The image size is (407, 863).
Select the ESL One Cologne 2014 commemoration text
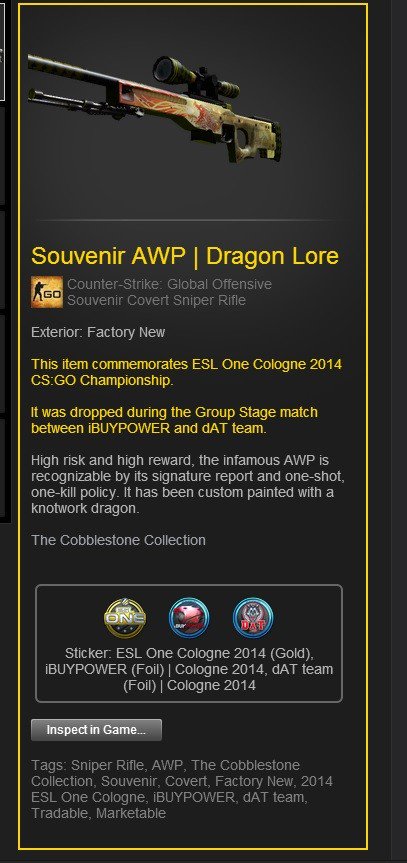pos(187,372)
